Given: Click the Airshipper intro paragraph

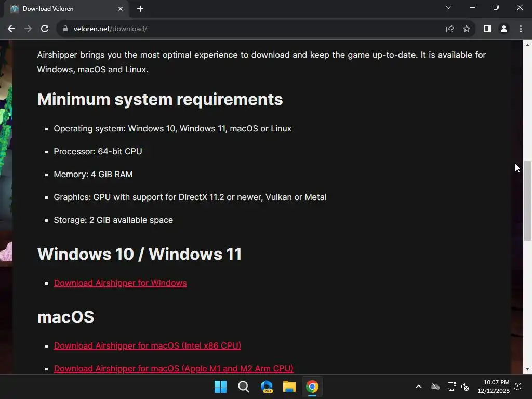Looking at the screenshot, I should point(261,62).
